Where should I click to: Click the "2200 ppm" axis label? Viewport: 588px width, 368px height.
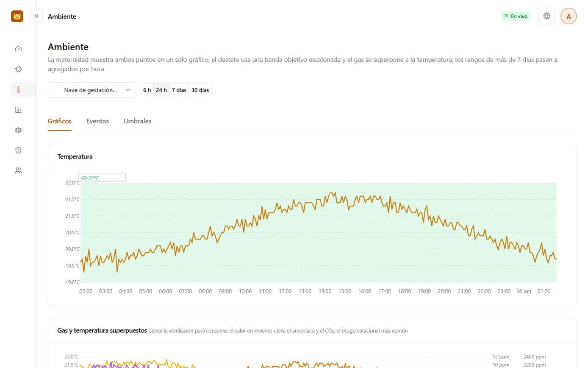(535, 365)
